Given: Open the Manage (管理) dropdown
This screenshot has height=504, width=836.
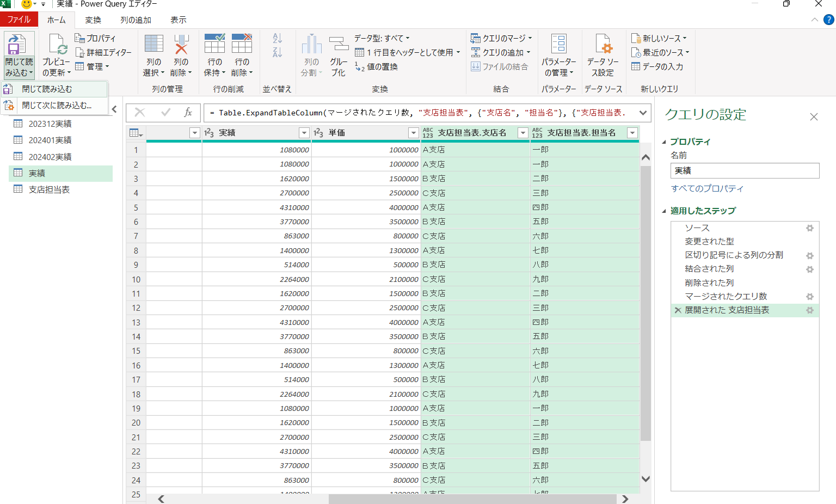Looking at the screenshot, I should (x=93, y=66).
